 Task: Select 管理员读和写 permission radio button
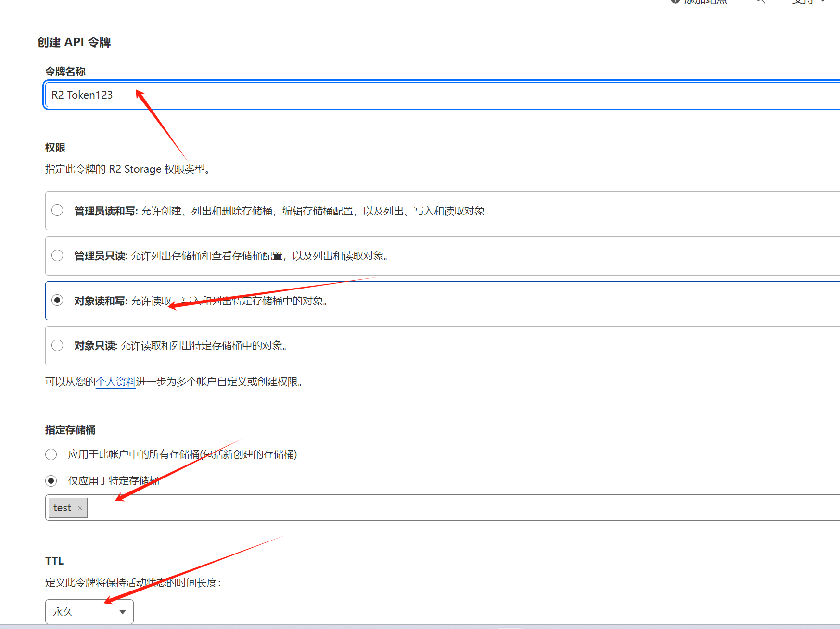coord(57,211)
